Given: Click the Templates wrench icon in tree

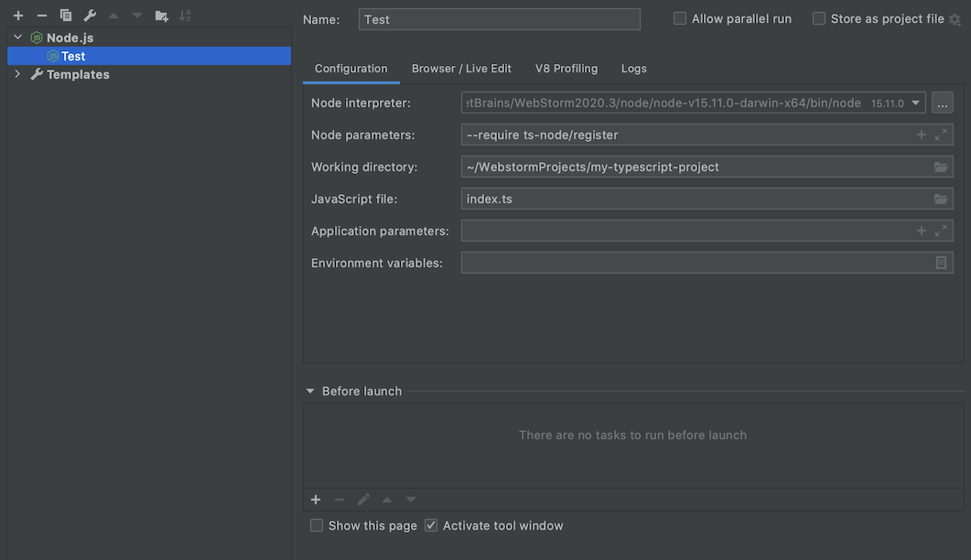Looking at the screenshot, I should click(x=37, y=74).
